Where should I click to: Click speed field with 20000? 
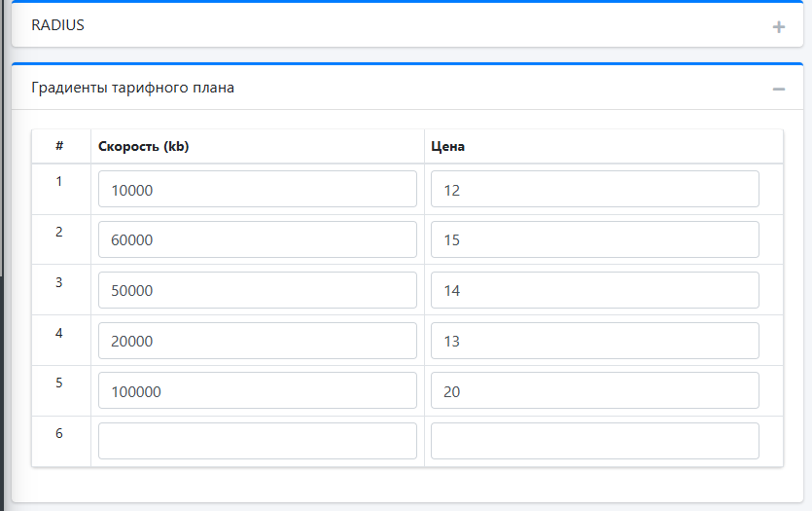(258, 341)
